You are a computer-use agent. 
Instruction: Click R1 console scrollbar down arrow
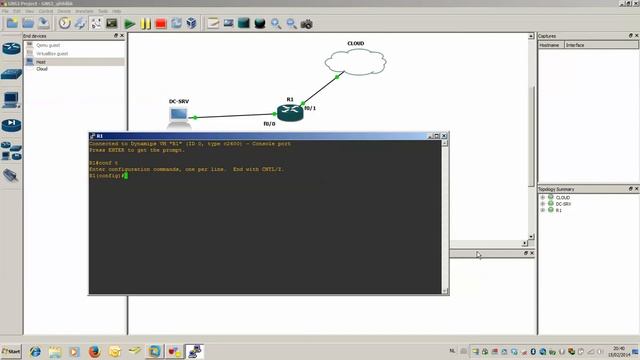point(445,291)
